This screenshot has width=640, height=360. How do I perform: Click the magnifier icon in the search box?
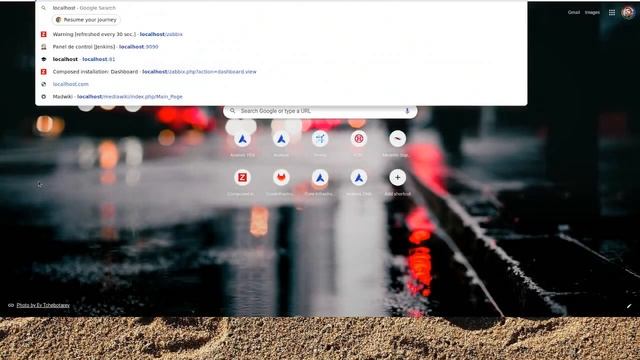(x=232, y=111)
